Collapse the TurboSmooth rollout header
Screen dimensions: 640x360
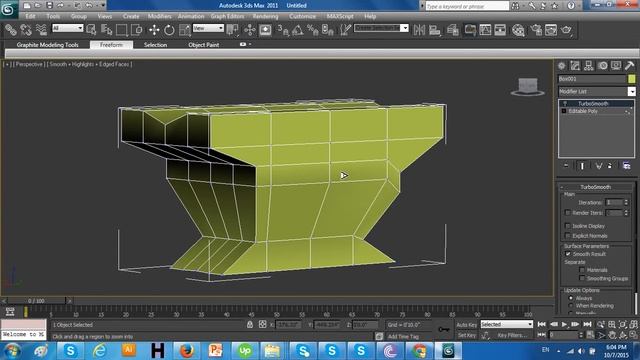pos(596,187)
